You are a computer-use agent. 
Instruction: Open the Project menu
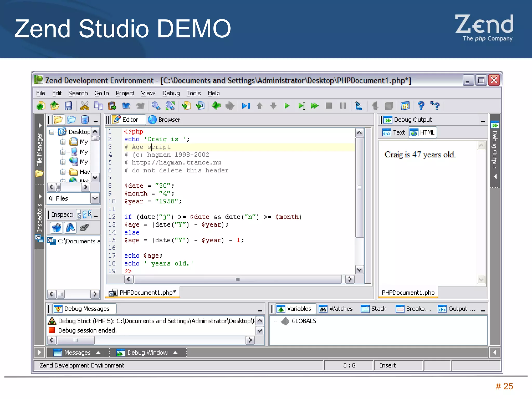coord(125,93)
